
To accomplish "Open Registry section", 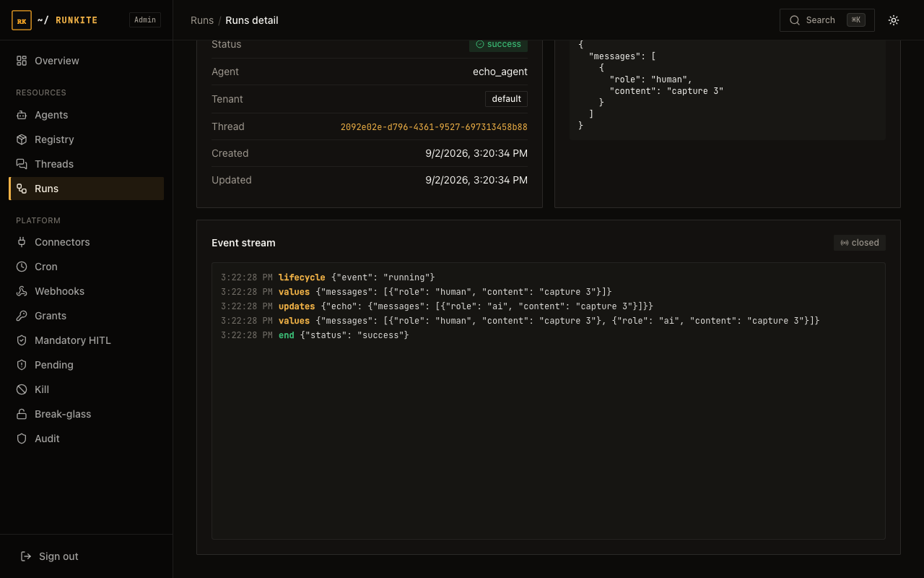I will pyautogui.click(x=87, y=139).
